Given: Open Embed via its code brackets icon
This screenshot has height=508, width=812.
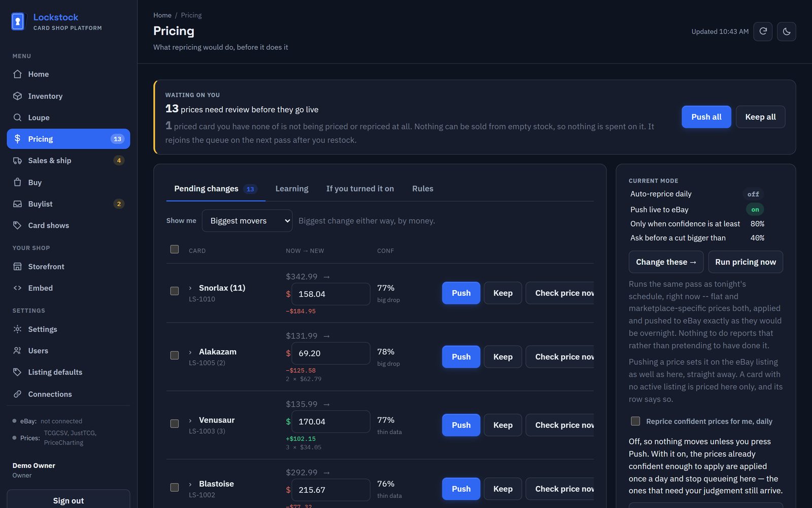Looking at the screenshot, I should [x=17, y=288].
